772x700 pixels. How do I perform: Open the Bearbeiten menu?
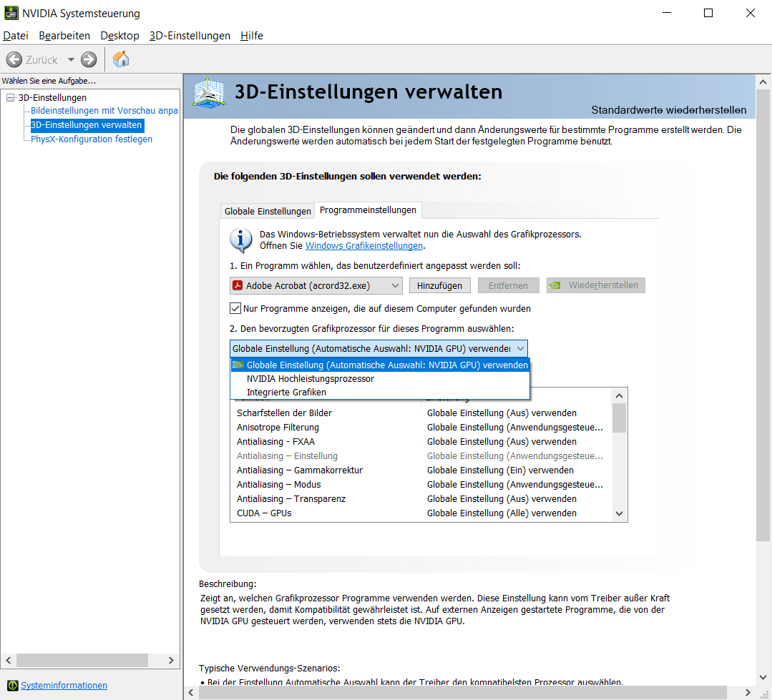(64, 36)
